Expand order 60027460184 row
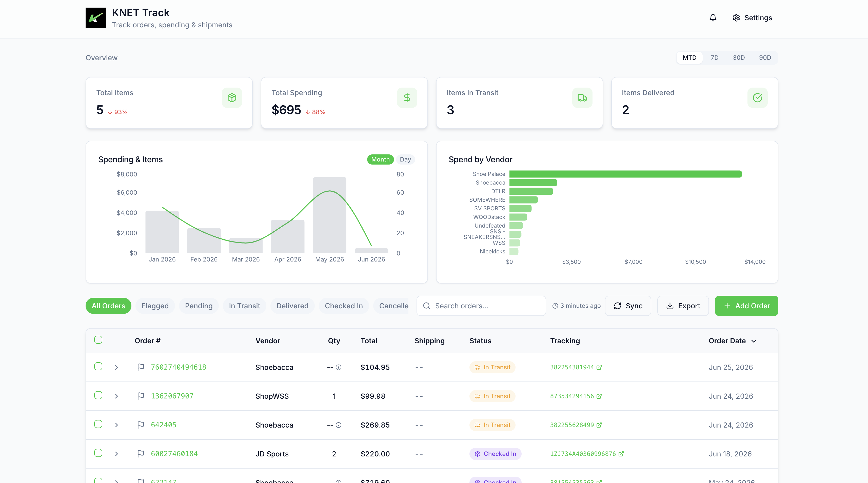 tap(116, 454)
